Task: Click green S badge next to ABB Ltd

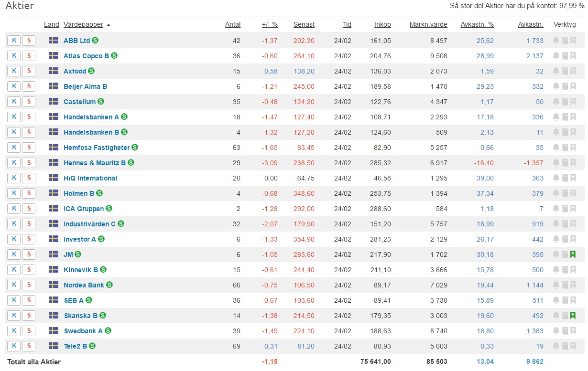Action: point(96,41)
